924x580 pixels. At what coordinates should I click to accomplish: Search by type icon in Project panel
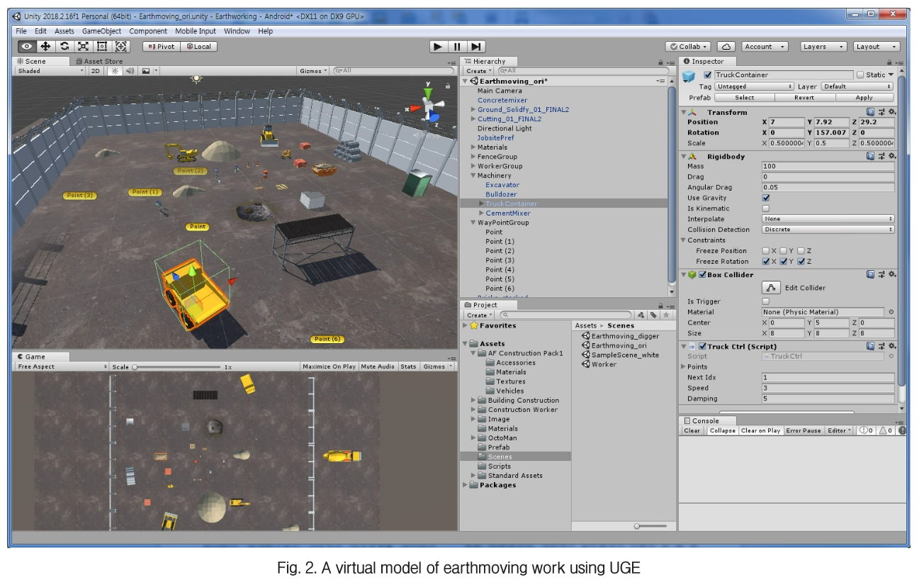641,315
